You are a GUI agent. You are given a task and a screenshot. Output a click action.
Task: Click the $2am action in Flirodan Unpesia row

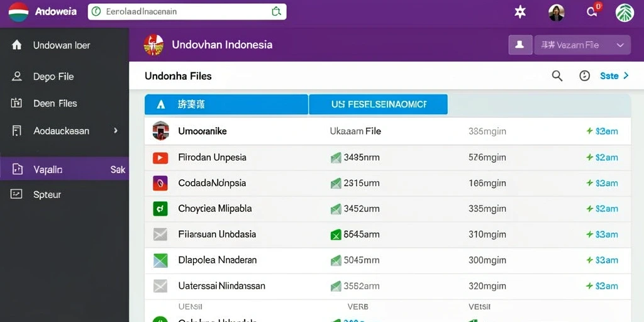pos(602,157)
